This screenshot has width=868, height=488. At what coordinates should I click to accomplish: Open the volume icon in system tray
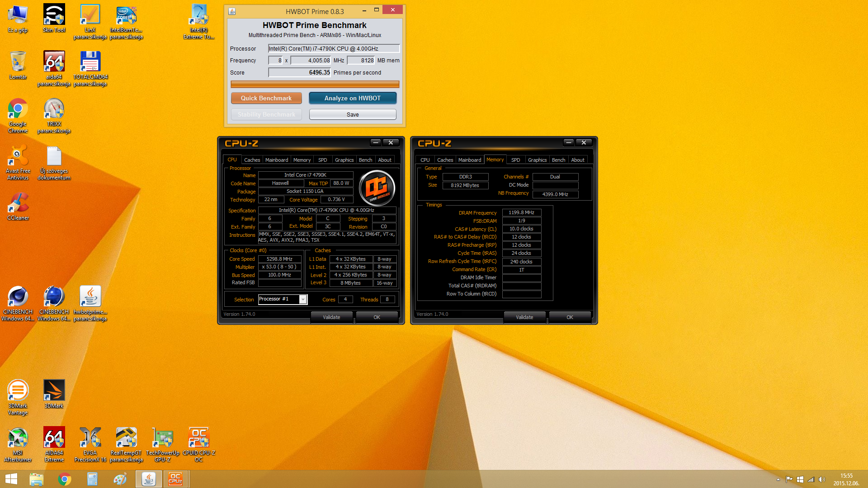pyautogui.click(x=822, y=479)
